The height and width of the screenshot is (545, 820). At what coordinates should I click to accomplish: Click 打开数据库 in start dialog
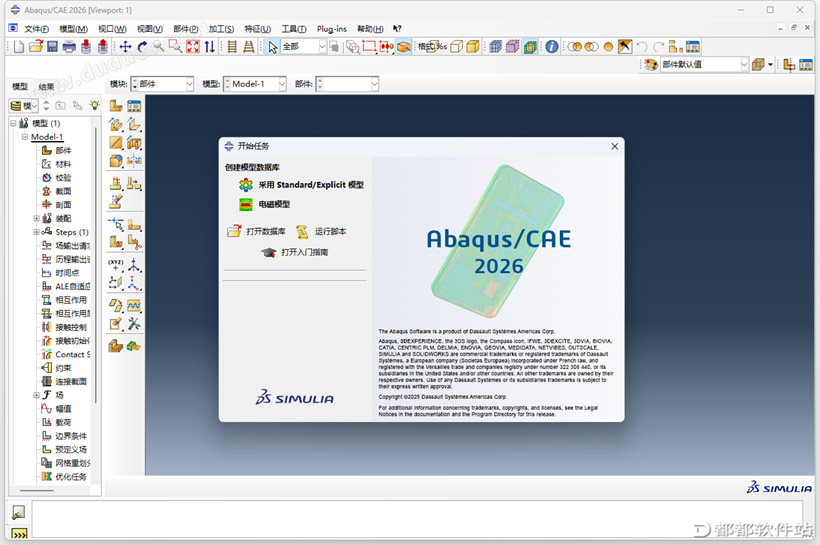coord(256,231)
